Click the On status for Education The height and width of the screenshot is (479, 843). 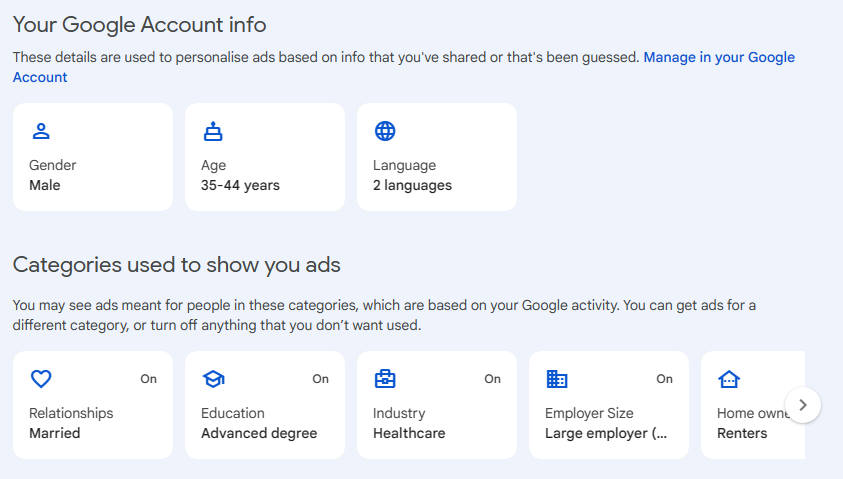(320, 379)
